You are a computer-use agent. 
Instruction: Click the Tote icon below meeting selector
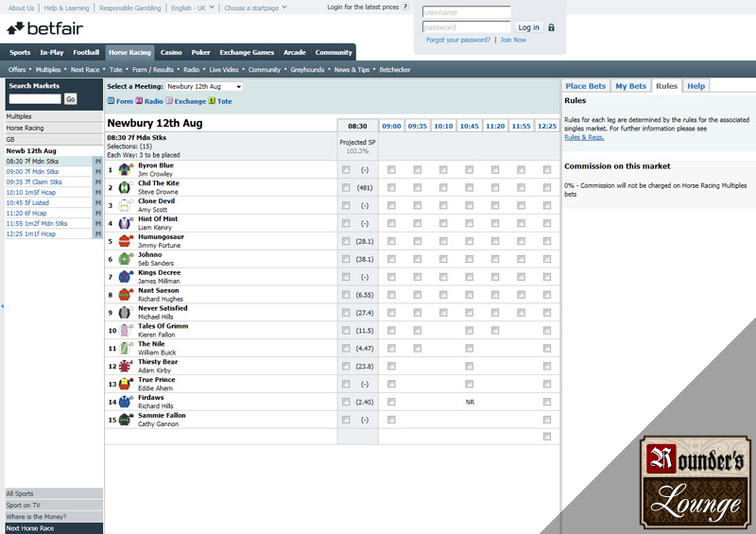(x=212, y=101)
